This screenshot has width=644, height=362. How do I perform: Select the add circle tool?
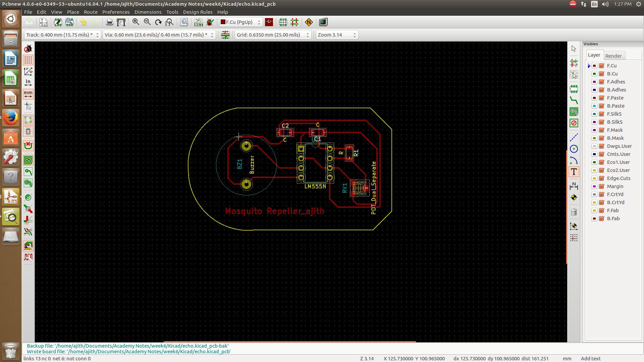[574, 149]
